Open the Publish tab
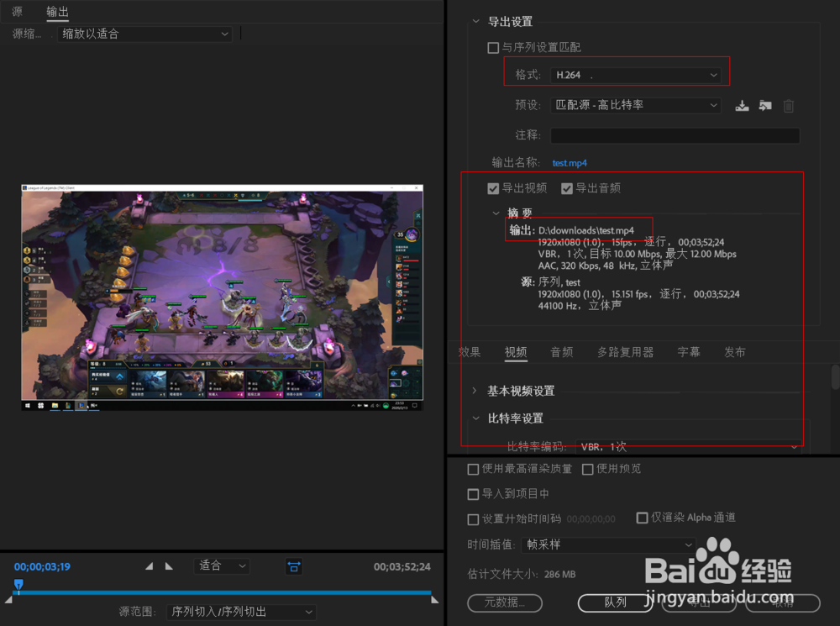This screenshot has width=840, height=626. click(x=735, y=352)
